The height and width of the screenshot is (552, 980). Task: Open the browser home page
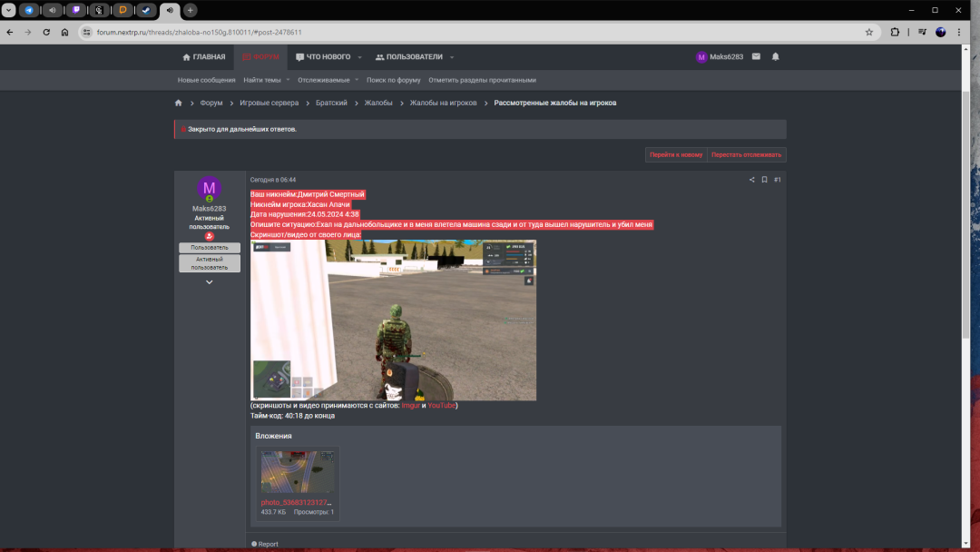point(64,32)
